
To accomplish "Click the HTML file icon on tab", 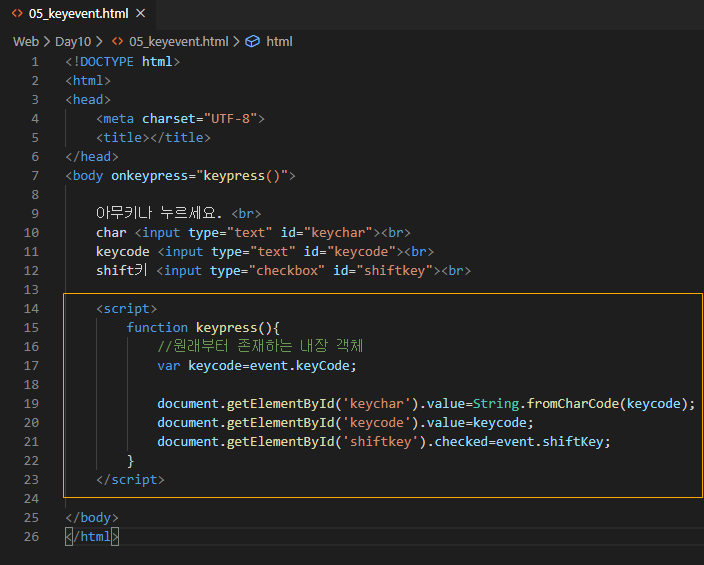I will [x=17, y=13].
